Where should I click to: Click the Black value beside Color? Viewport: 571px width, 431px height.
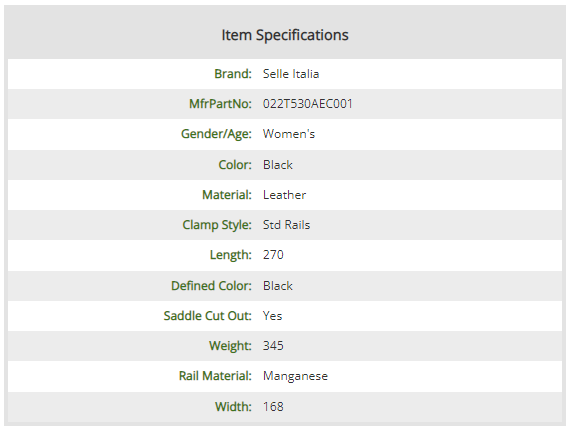click(278, 165)
